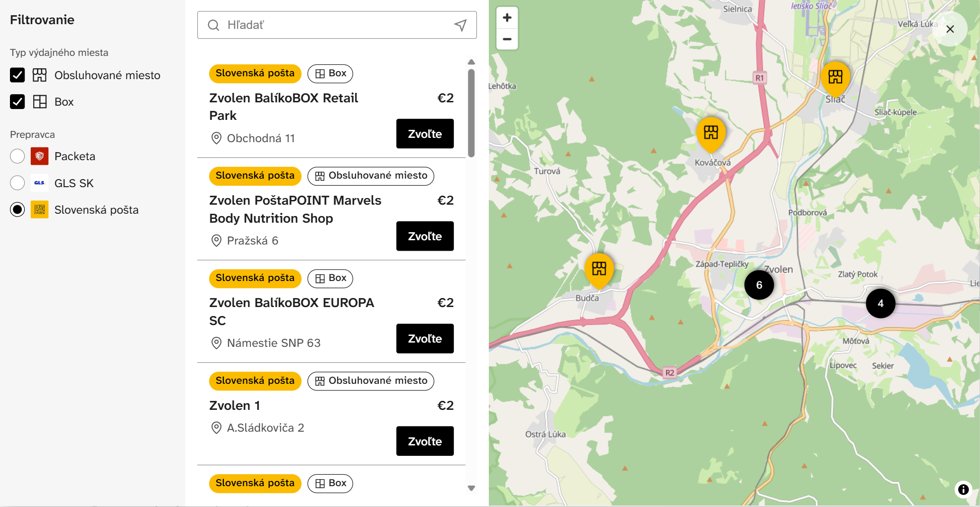Click Slovenská pošta badge on Zvolen 1 card
This screenshot has height=507, width=980.
255,381
